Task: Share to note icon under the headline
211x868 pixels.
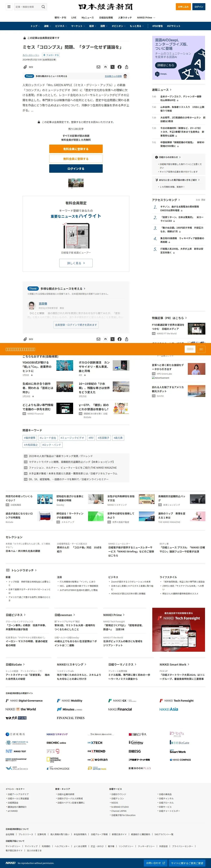Action: click(x=105, y=67)
